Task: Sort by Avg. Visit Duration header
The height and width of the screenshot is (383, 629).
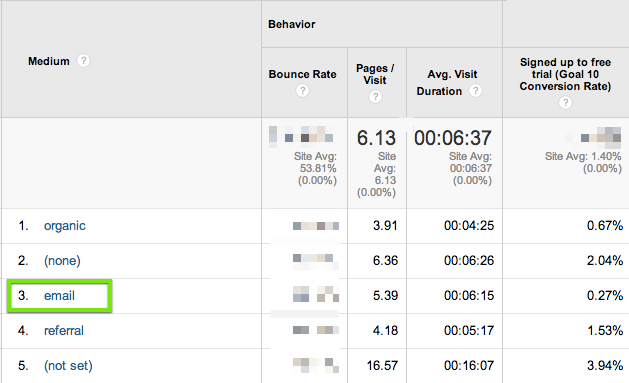Action: [x=447, y=83]
